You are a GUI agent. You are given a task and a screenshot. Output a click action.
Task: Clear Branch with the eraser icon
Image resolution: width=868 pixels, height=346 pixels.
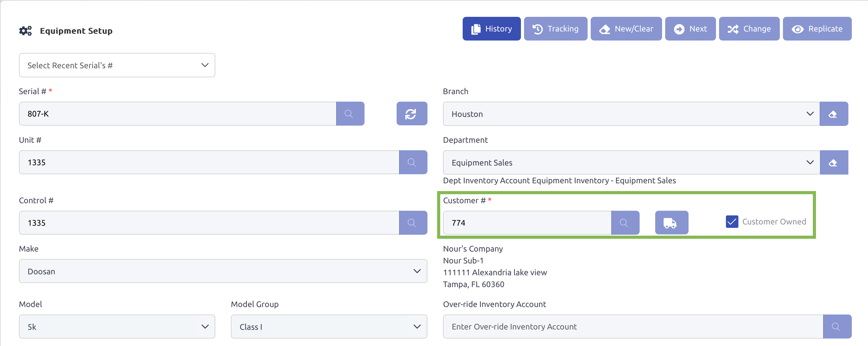point(833,114)
